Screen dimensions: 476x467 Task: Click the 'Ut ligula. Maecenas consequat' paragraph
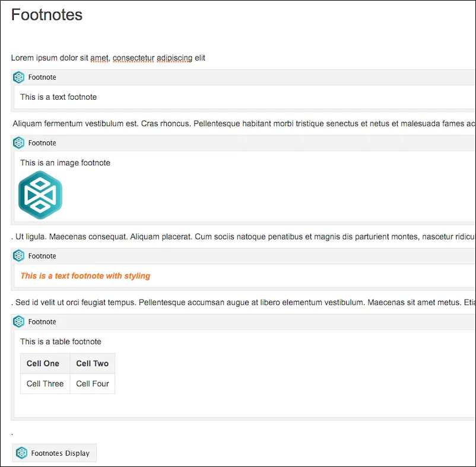click(243, 236)
